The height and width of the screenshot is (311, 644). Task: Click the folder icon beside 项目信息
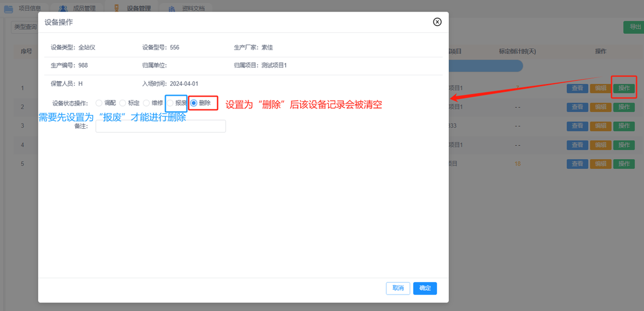coord(9,9)
